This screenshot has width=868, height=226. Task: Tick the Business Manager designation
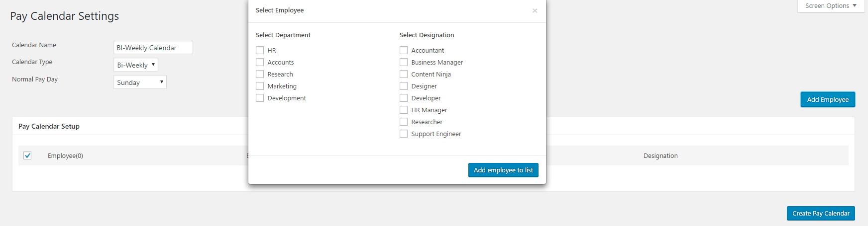click(x=404, y=62)
